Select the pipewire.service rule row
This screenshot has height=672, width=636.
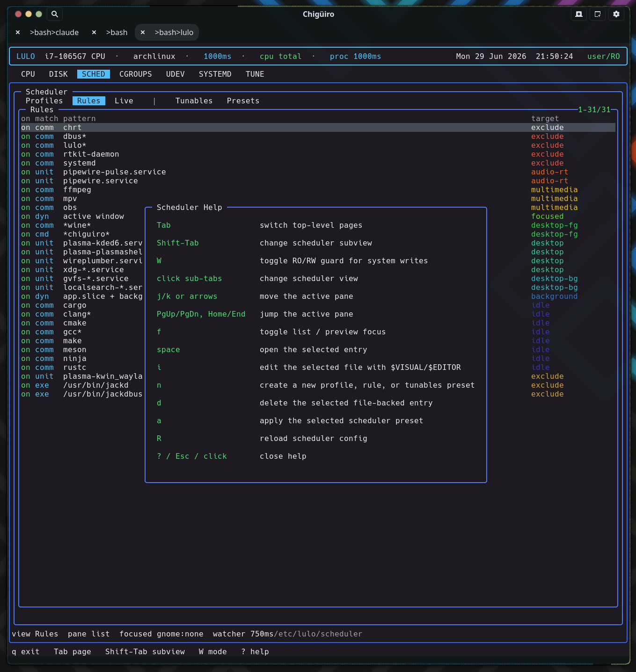click(x=318, y=181)
